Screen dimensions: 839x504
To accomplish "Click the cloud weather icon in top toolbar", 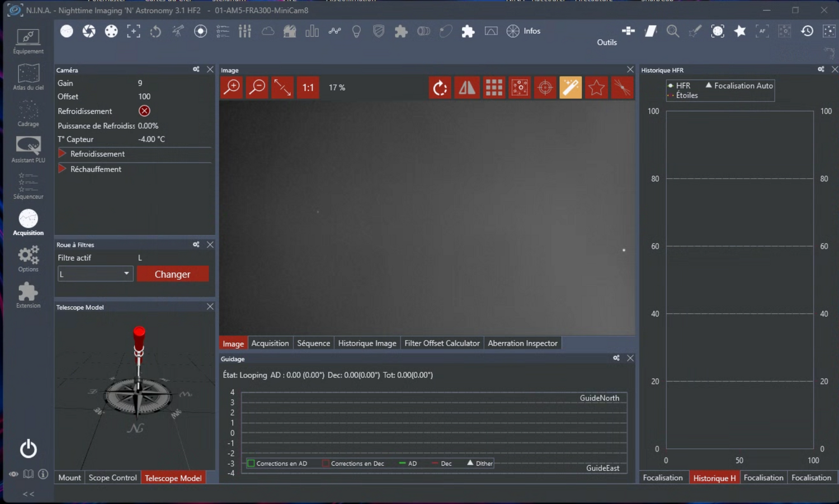I will (x=268, y=31).
